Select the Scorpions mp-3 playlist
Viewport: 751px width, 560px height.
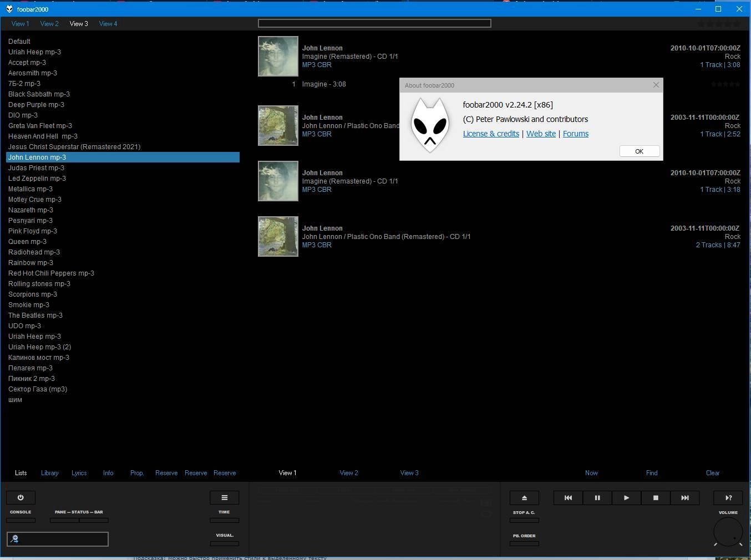123,294
